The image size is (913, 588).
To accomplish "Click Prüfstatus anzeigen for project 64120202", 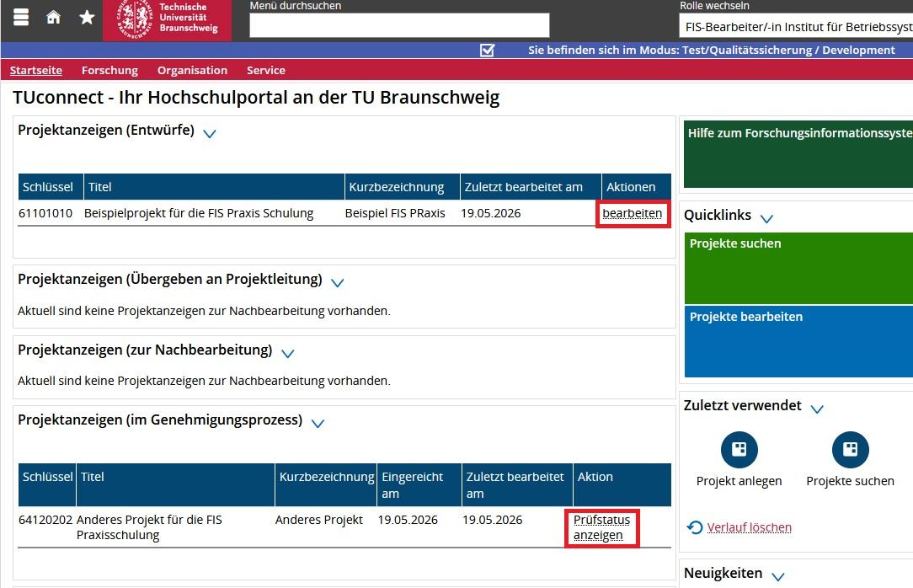I will 601,527.
